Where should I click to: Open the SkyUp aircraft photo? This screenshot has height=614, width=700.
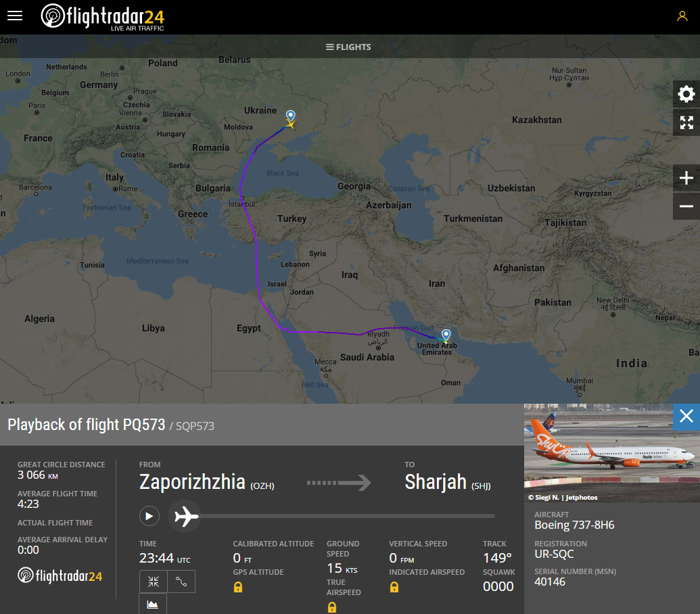tap(611, 453)
